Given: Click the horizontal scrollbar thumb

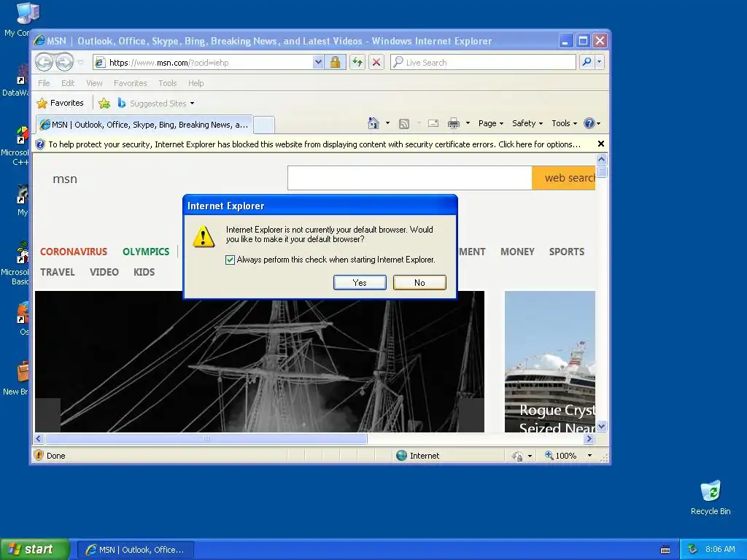Looking at the screenshot, I should pyautogui.click(x=206, y=438).
